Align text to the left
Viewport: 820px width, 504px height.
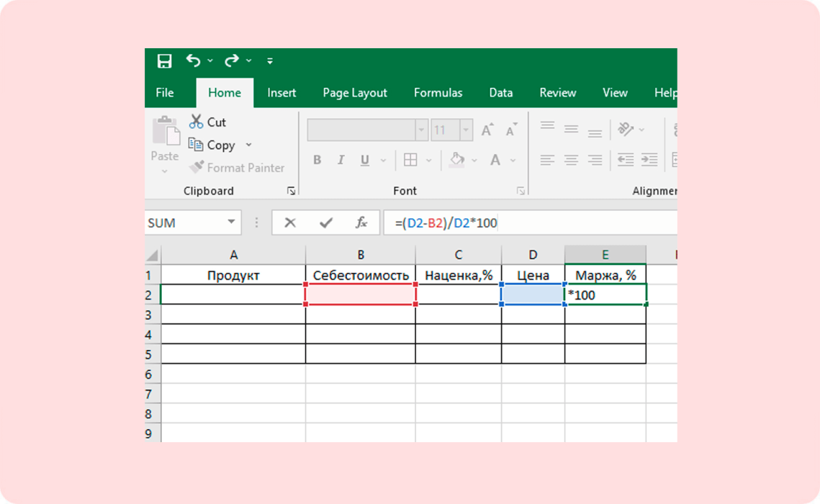548,160
